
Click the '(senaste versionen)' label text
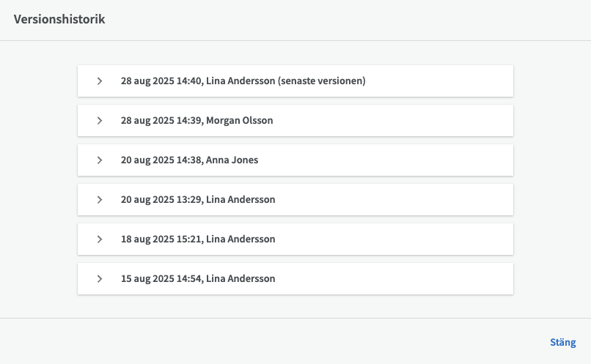(322, 81)
